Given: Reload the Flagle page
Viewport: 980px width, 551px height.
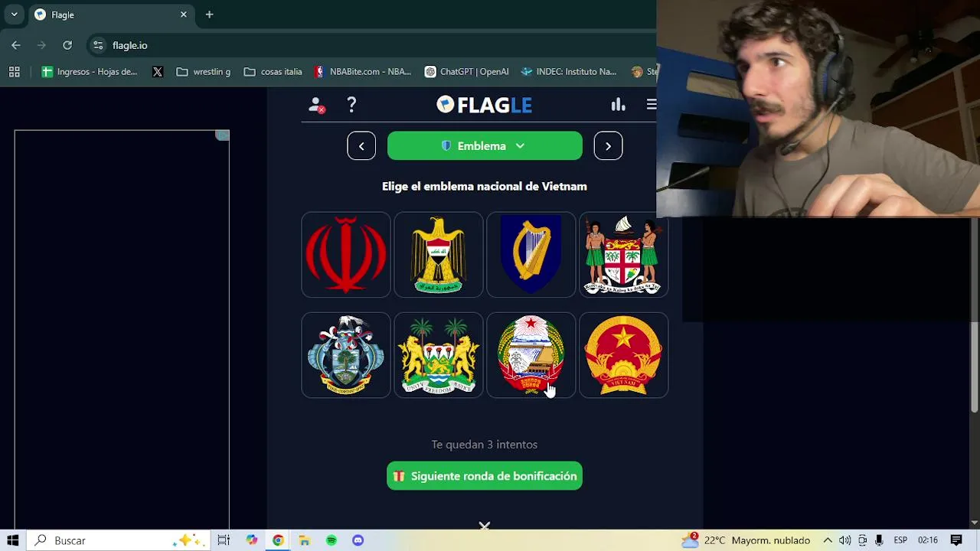Looking at the screenshot, I should click(67, 45).
